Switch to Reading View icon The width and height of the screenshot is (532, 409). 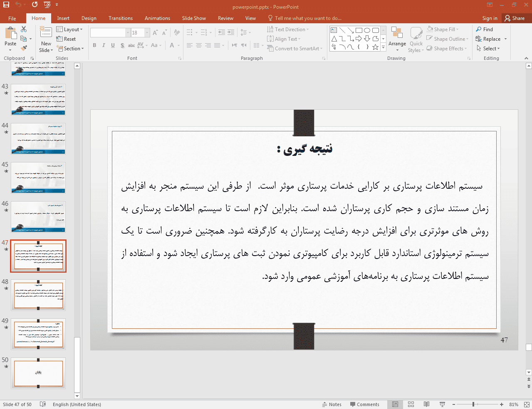click(x=426, y=404)
